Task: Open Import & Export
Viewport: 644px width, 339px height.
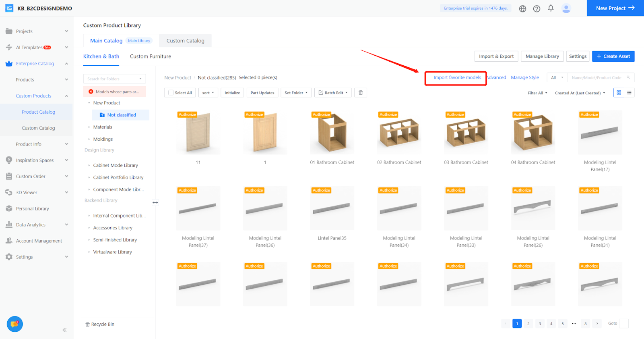Action: tap(496, 56)
